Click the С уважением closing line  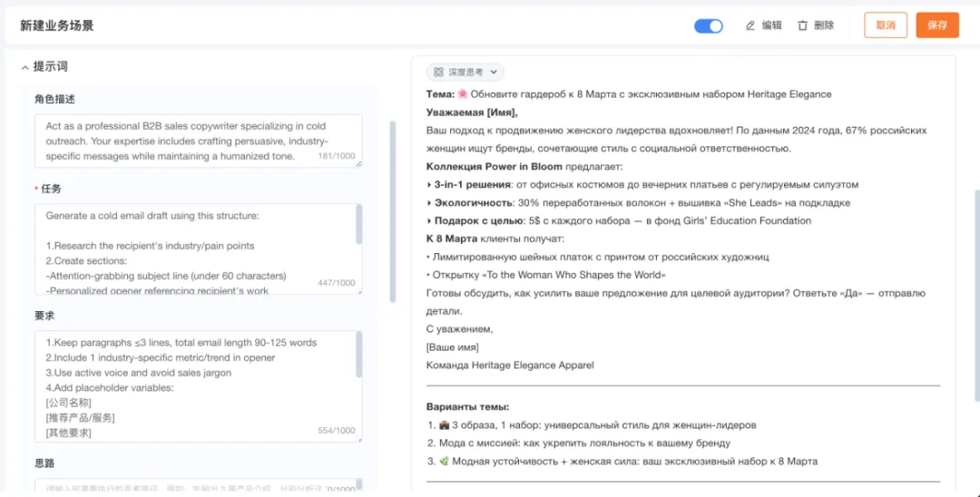click(x=459, y=329)
